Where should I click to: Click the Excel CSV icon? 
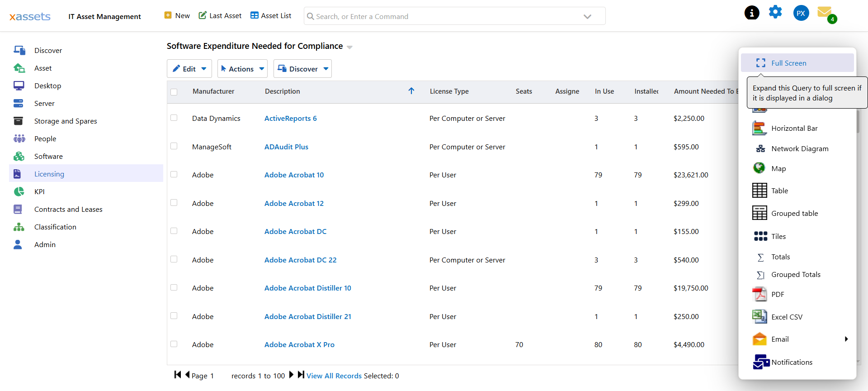point(759,316)
